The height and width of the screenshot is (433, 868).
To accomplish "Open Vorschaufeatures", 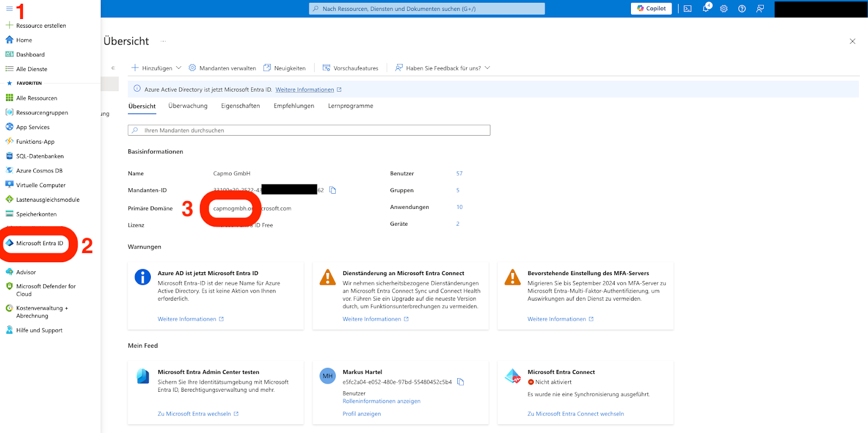I will [x=350, y=68].
